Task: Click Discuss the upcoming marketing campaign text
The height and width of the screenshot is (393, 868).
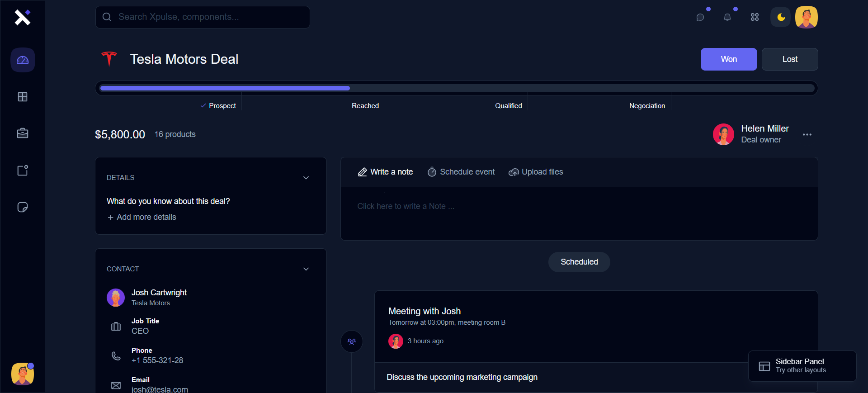Action: pyautogui.click(x=462, y=377)
